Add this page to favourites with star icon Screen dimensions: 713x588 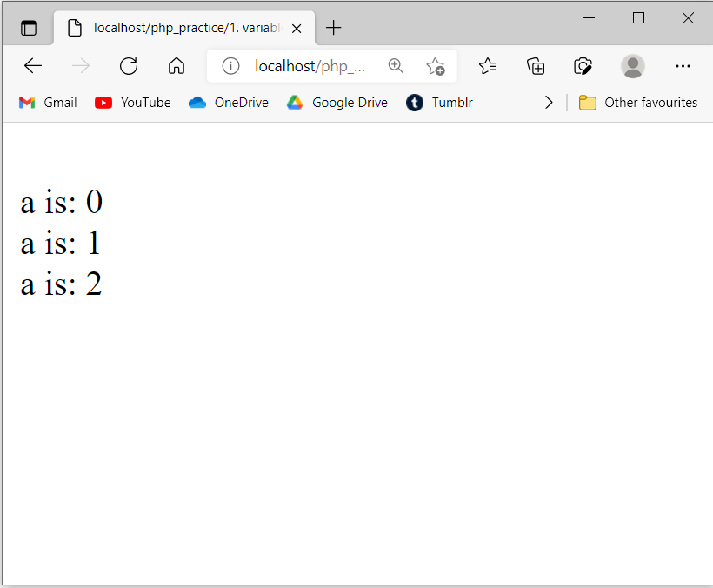(x=435, y=66)
